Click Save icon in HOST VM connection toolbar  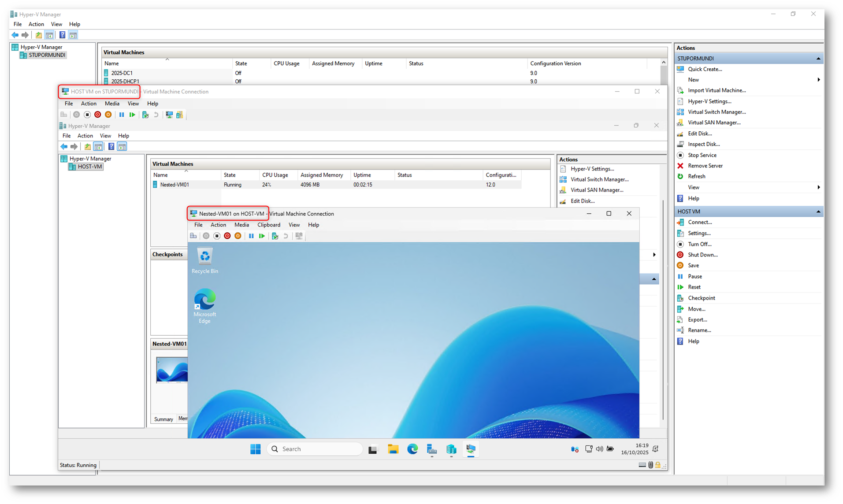(x=108, y=115)
